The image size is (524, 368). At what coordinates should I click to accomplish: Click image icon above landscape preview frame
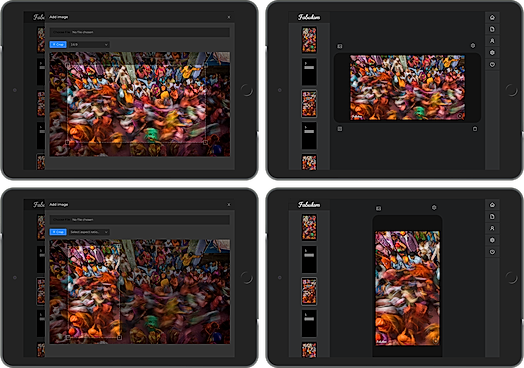340,46
